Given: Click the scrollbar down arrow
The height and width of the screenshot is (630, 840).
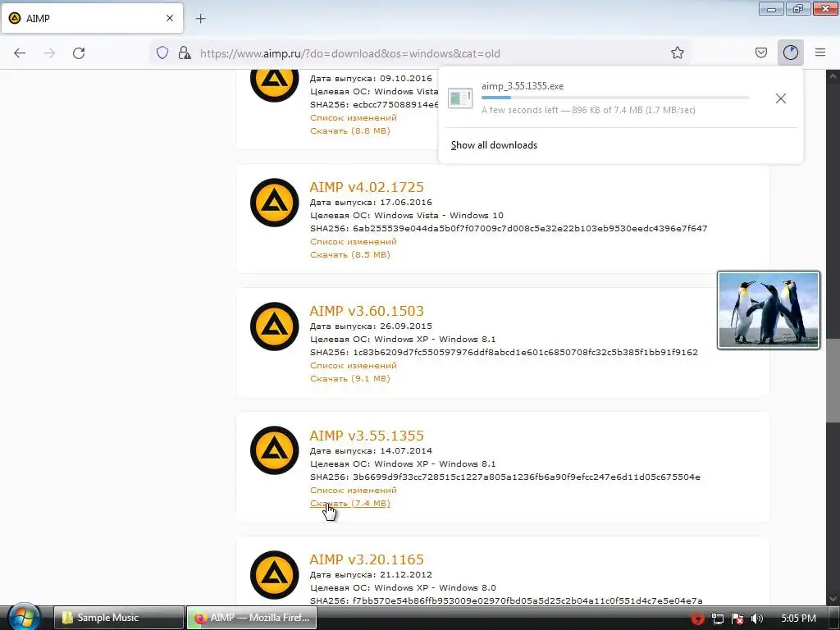Looking at the screenshot, I should 833,598.
